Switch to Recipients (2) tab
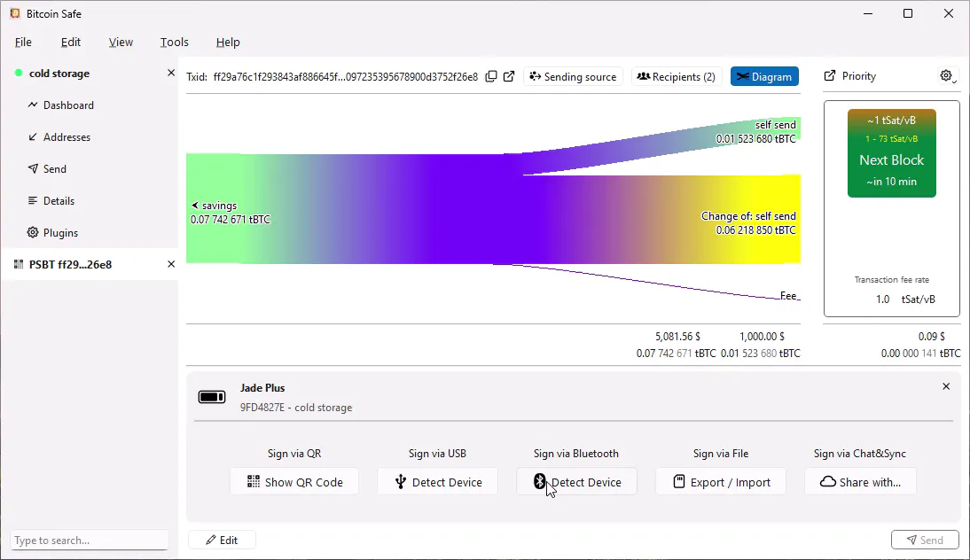 coord(677,76)
